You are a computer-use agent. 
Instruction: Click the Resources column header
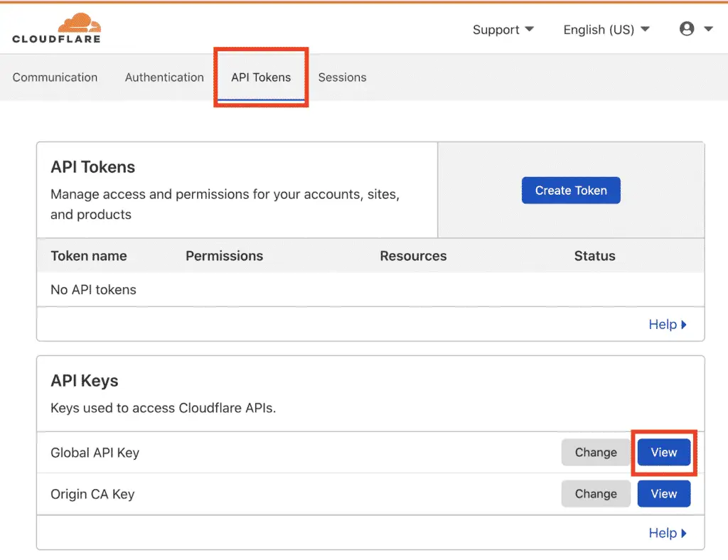(413, 256)
